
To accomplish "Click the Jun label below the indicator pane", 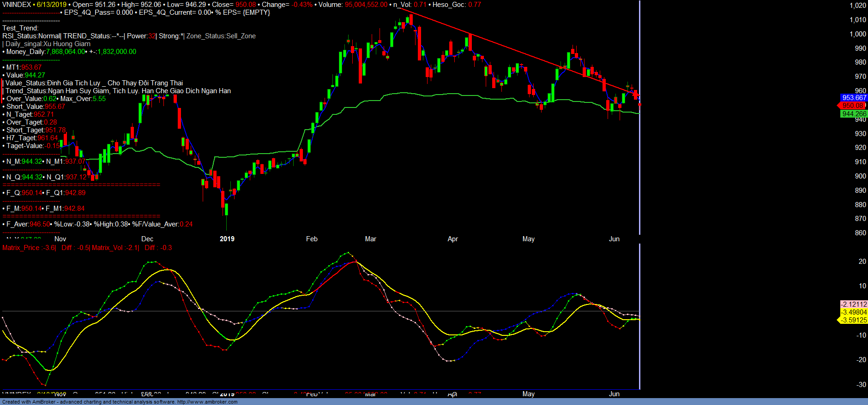I will (614, 394).
